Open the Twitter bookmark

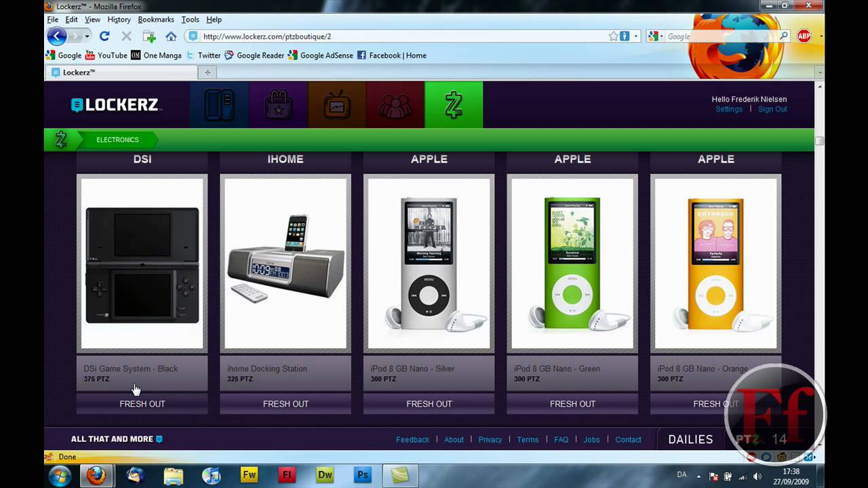point(203,56)
